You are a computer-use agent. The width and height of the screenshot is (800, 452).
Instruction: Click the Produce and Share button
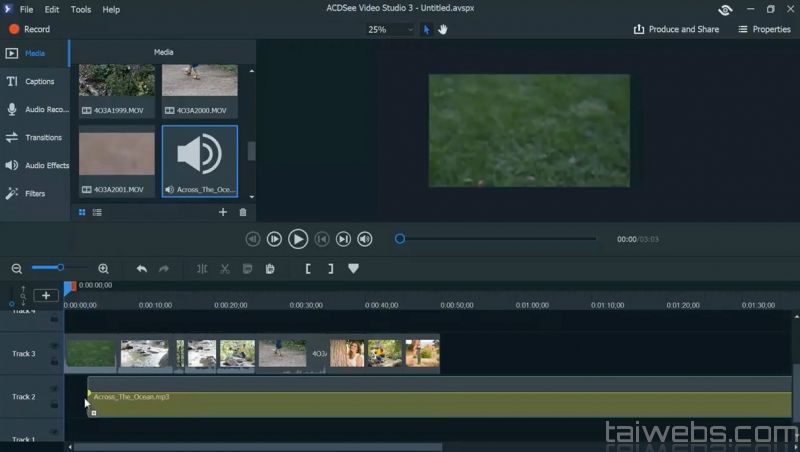[676, 30]
